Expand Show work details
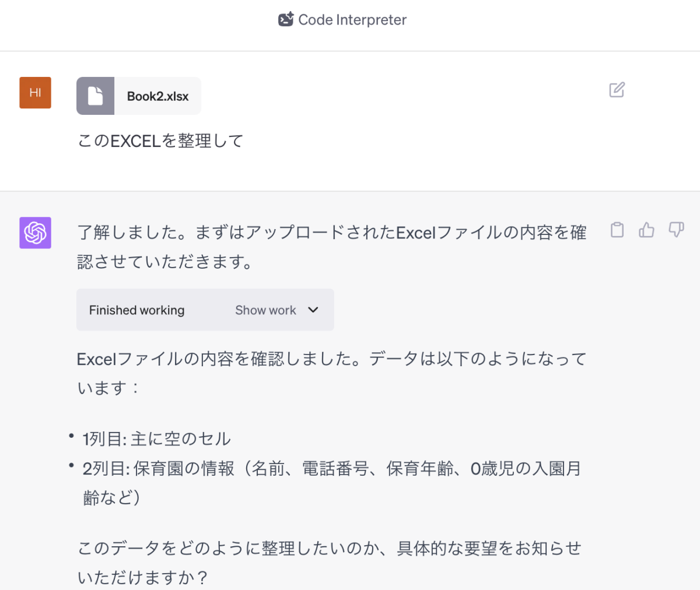This screenshot has width=700, height=590. (x=265, y=310)
